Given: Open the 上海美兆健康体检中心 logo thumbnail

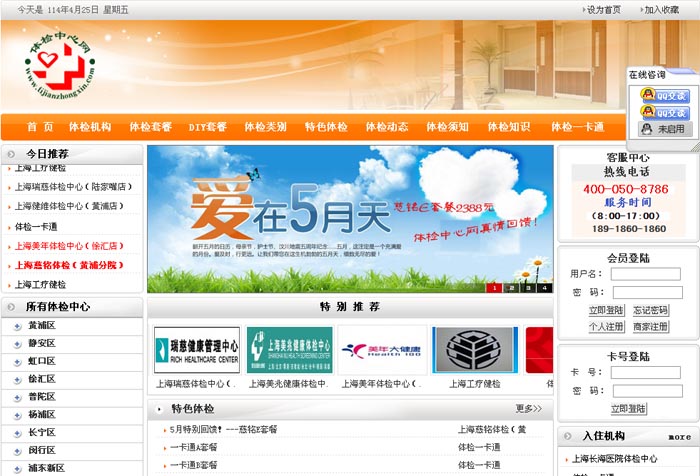Looking at the screenshot, I should [290, 350].
